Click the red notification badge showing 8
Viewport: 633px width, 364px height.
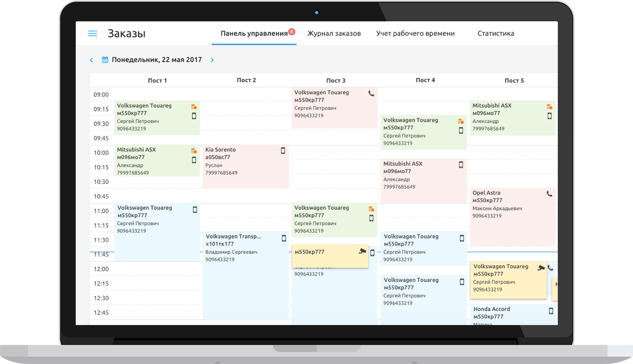point(292,31)
